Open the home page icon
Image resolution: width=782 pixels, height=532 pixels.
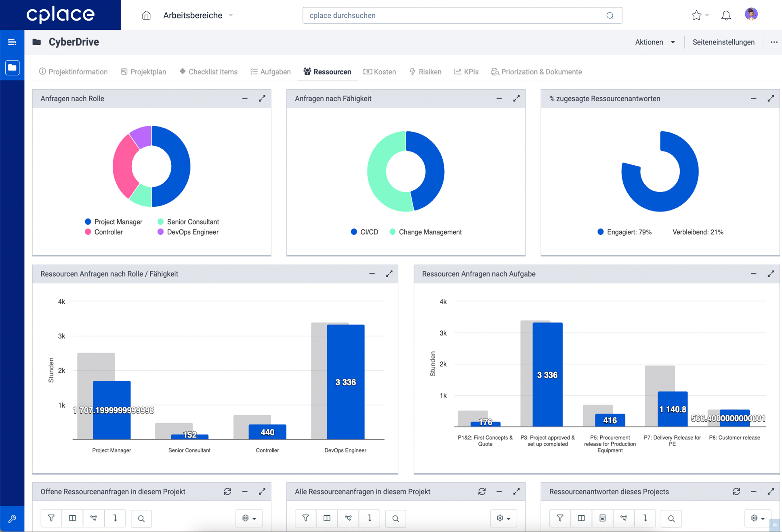tap(146, 15)
